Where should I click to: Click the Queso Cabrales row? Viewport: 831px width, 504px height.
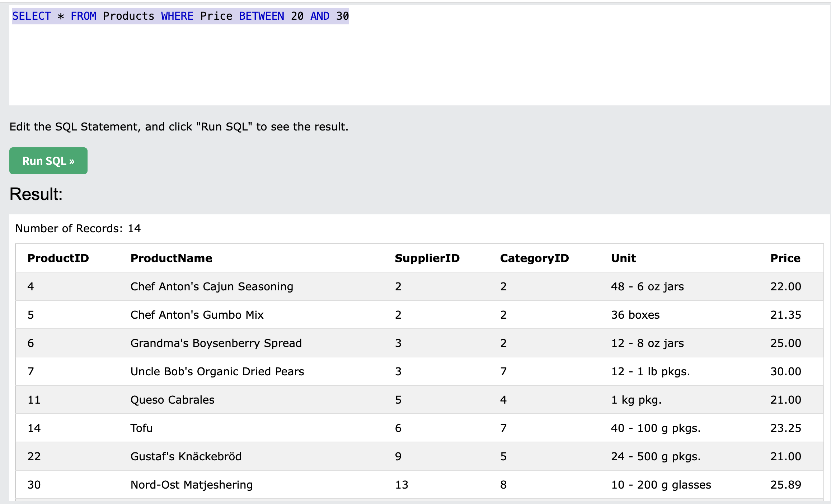coord(172,400)
